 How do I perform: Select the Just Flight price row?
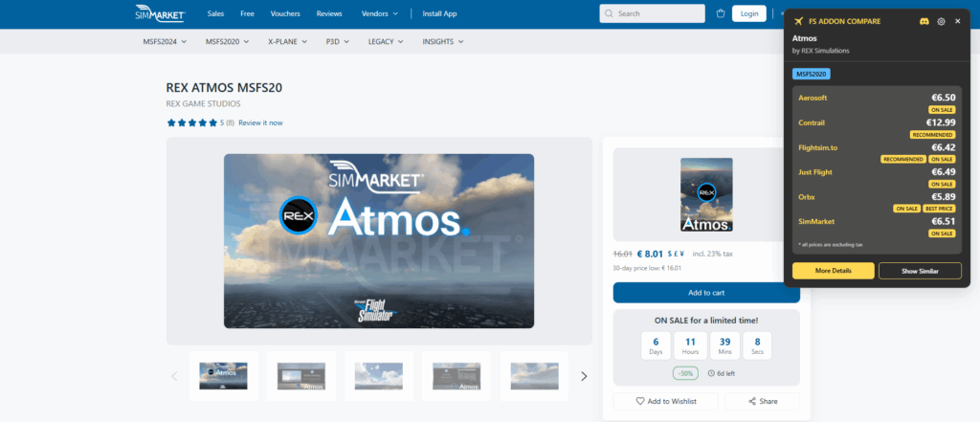coord(877,177)
